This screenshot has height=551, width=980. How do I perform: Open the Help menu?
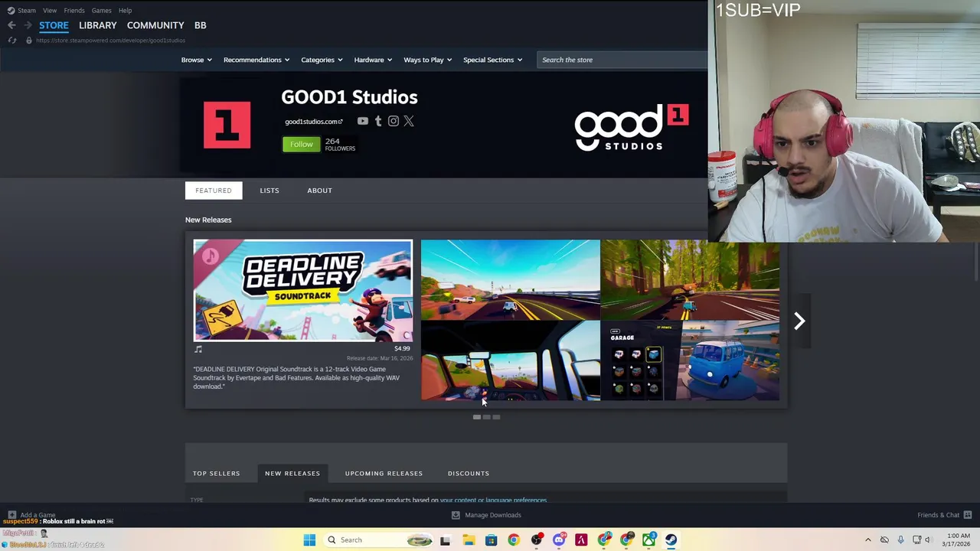pos(125,10)
